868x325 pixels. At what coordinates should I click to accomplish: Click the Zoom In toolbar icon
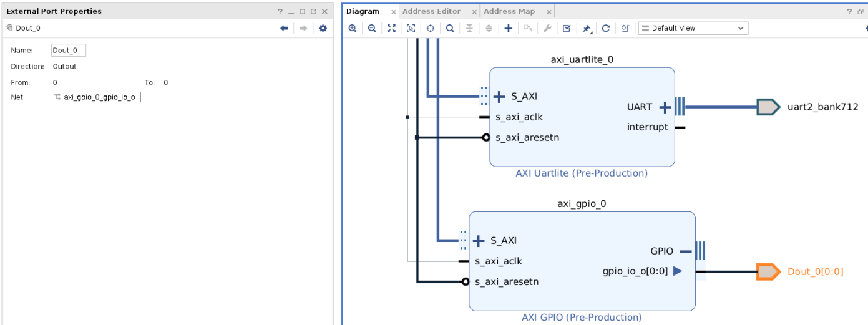pos(353,28)
